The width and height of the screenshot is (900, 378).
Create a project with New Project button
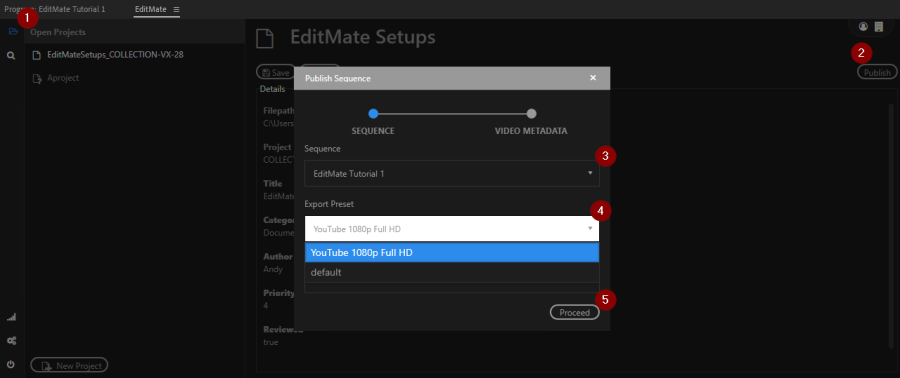click(69, 365)
